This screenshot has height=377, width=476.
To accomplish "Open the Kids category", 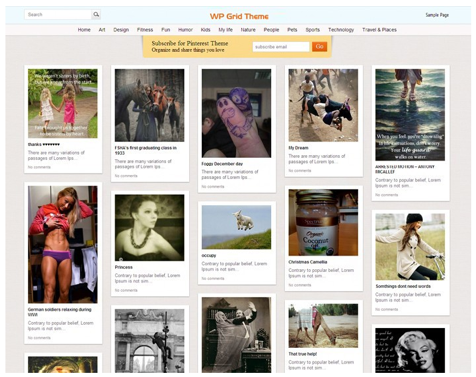I will pos(205,30).
